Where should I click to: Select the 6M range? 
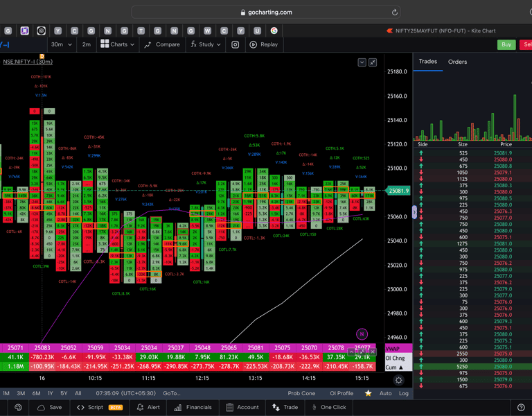36,393
